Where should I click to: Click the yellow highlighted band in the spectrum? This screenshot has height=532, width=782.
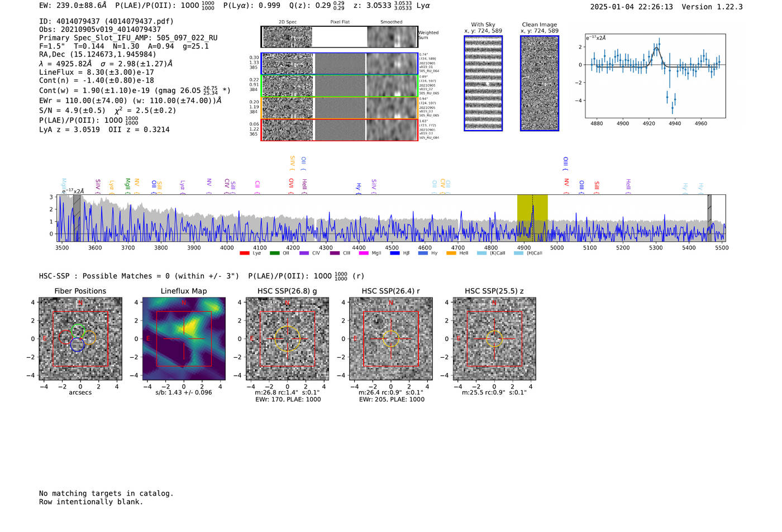pos(532,218)
